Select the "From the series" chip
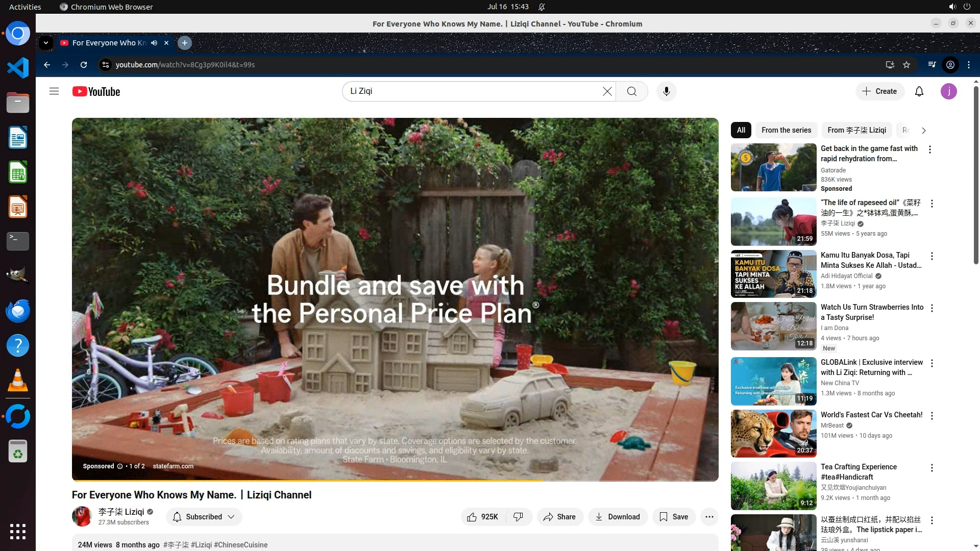 click(786, 130)
